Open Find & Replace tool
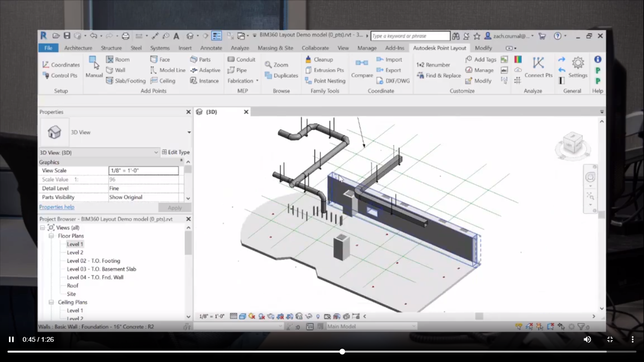The height and width of the screenshot is (362, 644). pos(439,75)
